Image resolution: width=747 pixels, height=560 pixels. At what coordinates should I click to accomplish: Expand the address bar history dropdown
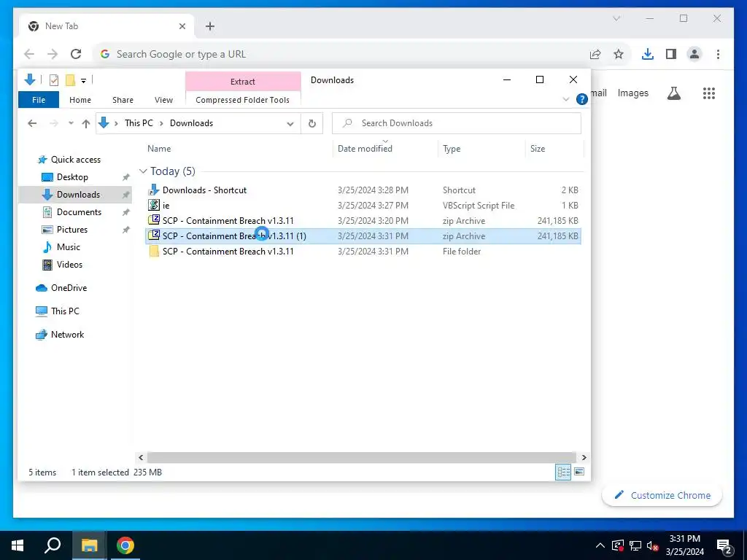[x=290, y=123]
